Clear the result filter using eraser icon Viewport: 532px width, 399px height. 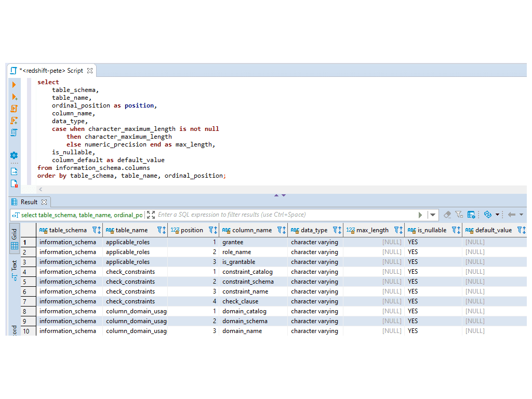447,214
